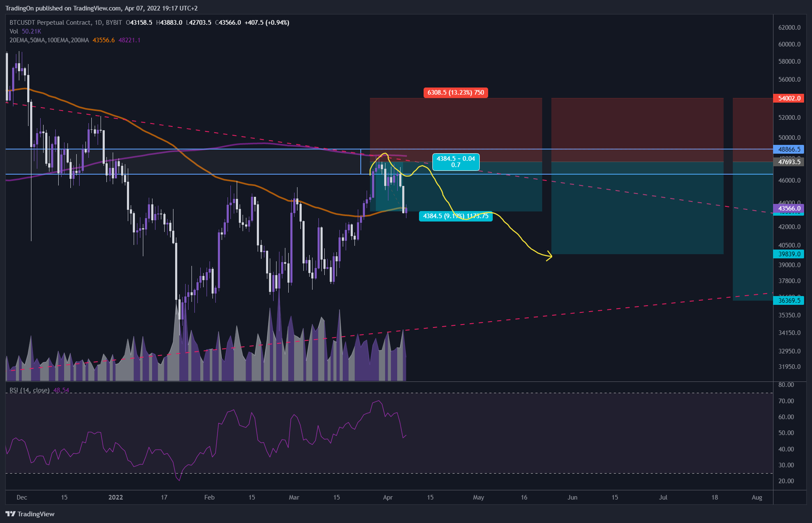Click the Jul label on the time axis
The width and height of the screenshot is (812, 523).
tap(663, 497)
